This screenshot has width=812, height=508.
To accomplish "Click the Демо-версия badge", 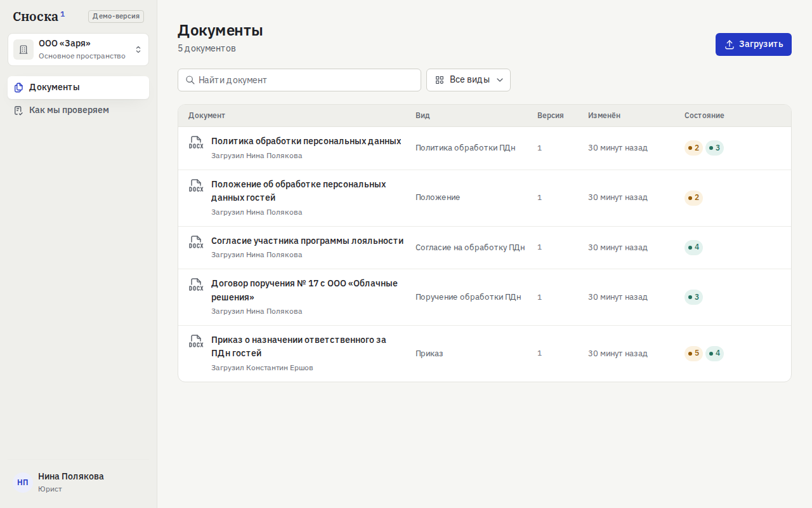I will (x=116, y=17).
